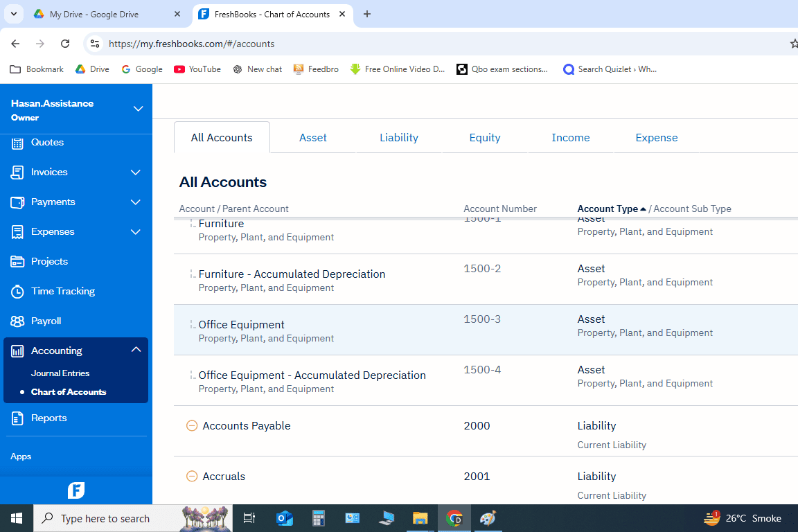The image size is (798, 532).
Task: Open a new browser tab
Action: [367, 15]
